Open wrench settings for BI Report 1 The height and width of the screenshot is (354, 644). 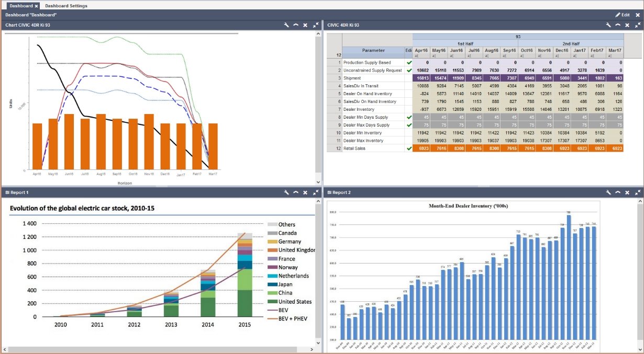[x=286, y=192]
